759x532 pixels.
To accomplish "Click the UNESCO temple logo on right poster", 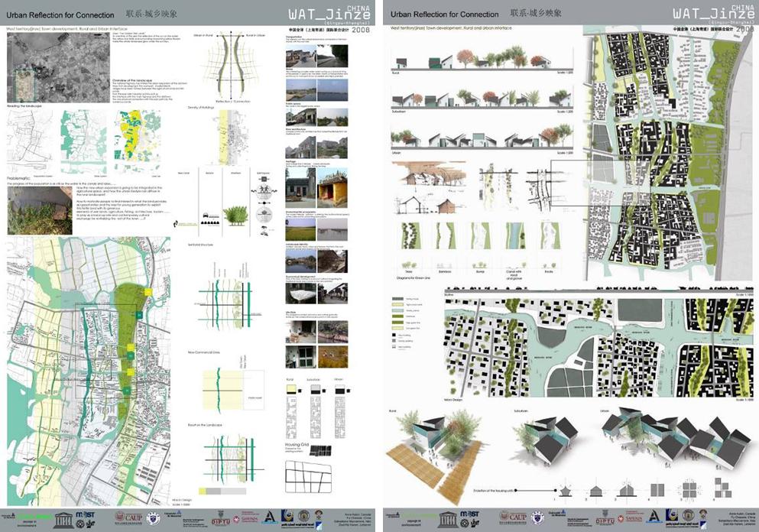I will (448, 520).
